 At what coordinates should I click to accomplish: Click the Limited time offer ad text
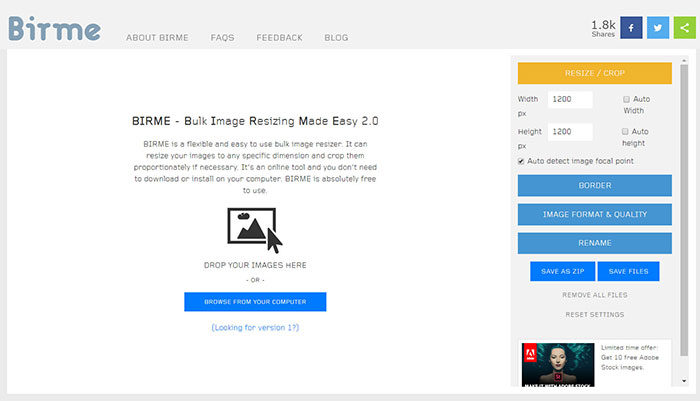coord(629,357)
